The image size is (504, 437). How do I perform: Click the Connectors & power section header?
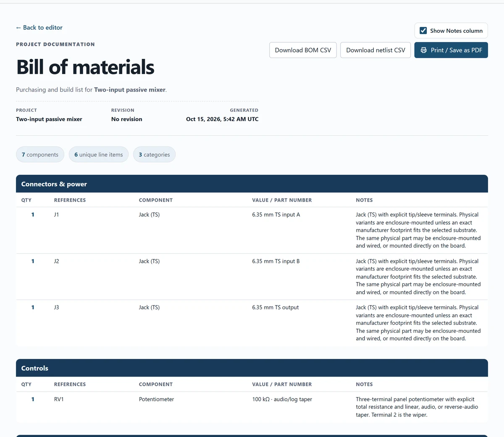point(252,184)
